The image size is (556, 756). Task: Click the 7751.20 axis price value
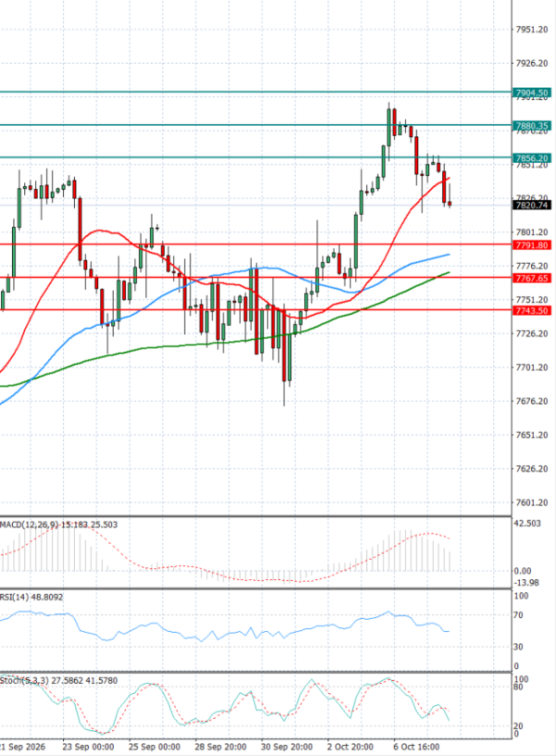coord(532,299)
